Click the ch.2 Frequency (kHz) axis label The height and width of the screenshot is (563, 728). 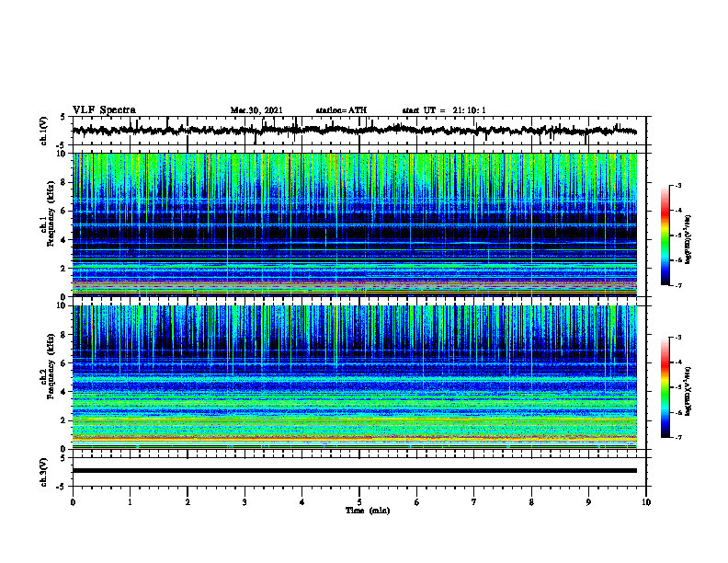(47, 366)
